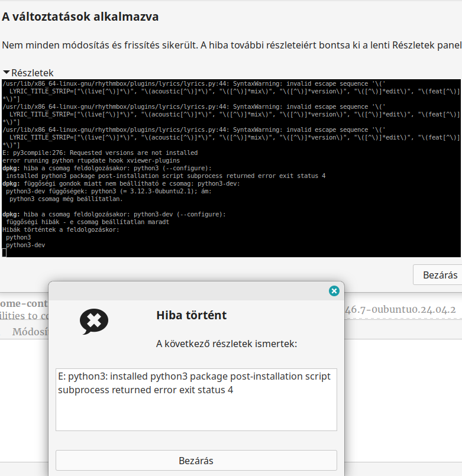Click the error dialog's title bar
The image size is (462, 476).
tap(189, 290)
